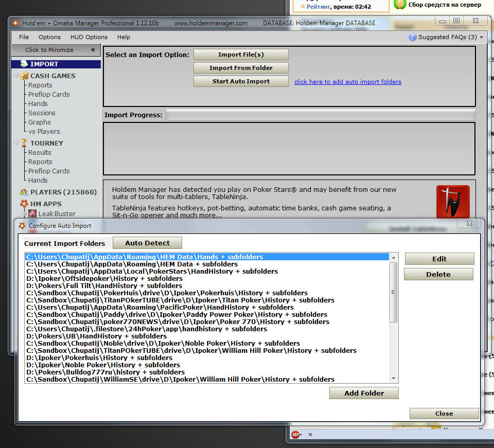This screenshot has height=448, width=494.
Task: Click the TableNinja red logo icon
Action: 453,202
